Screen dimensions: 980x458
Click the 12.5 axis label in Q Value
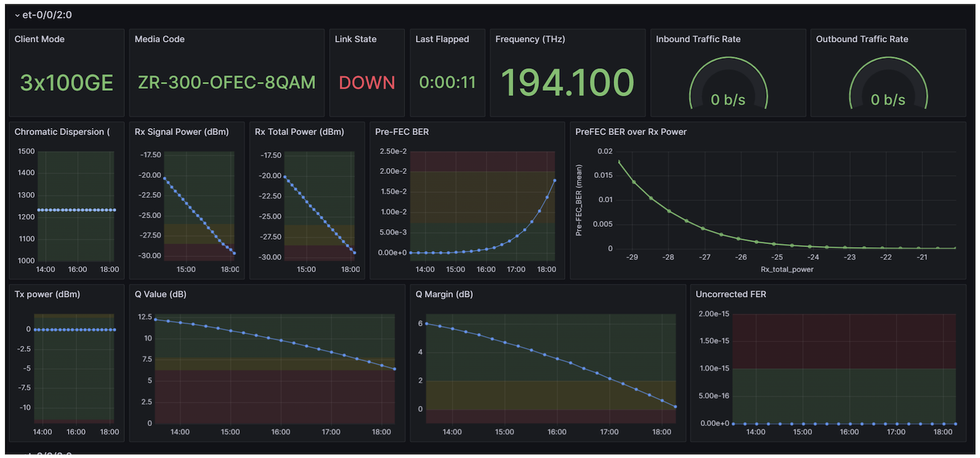145,317
